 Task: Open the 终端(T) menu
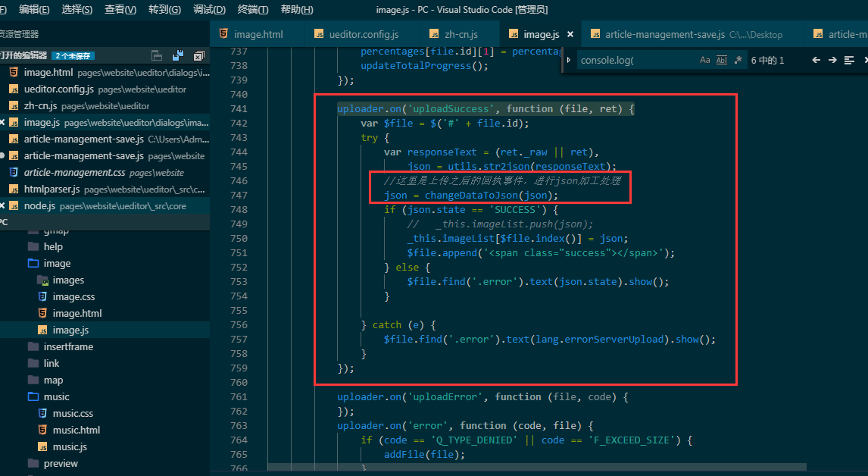[252, 9]
